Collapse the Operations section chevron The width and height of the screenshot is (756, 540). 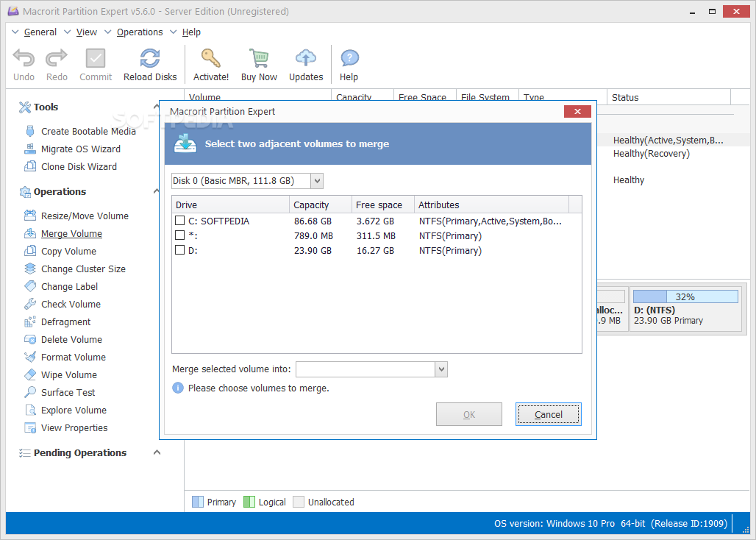(x=156, y=191)
